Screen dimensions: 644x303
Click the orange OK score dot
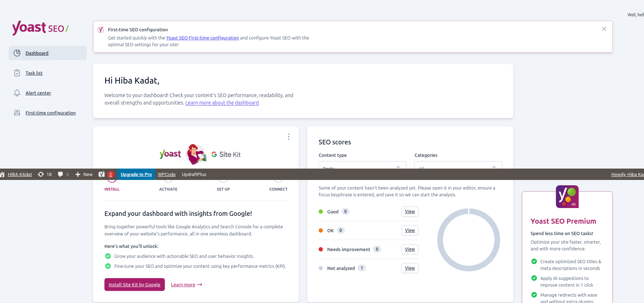(321, 230)
